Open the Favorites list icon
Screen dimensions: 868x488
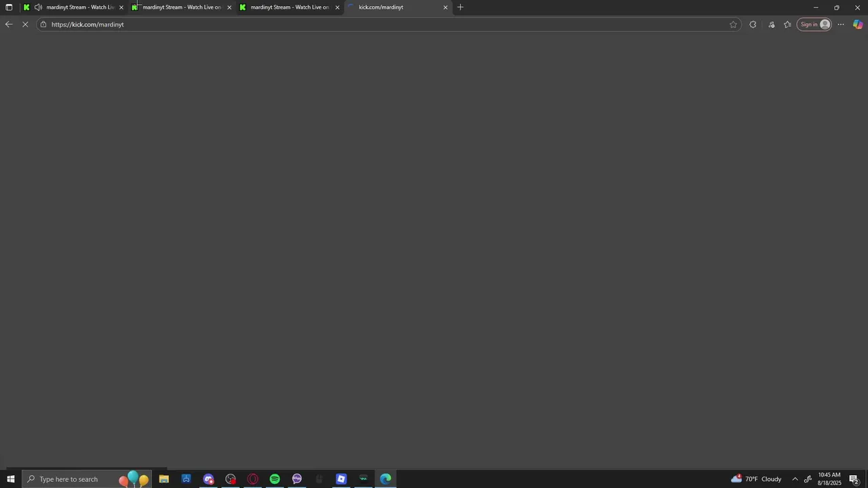click(787, 24)
